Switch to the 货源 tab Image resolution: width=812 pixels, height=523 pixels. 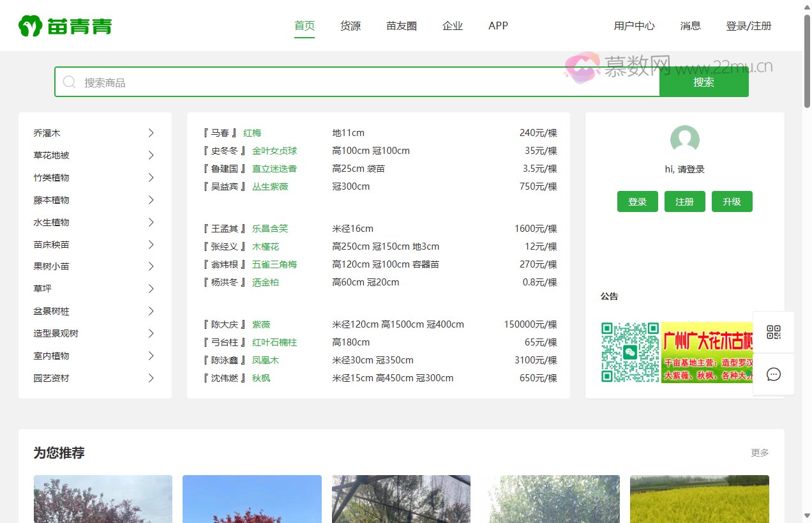350,26
